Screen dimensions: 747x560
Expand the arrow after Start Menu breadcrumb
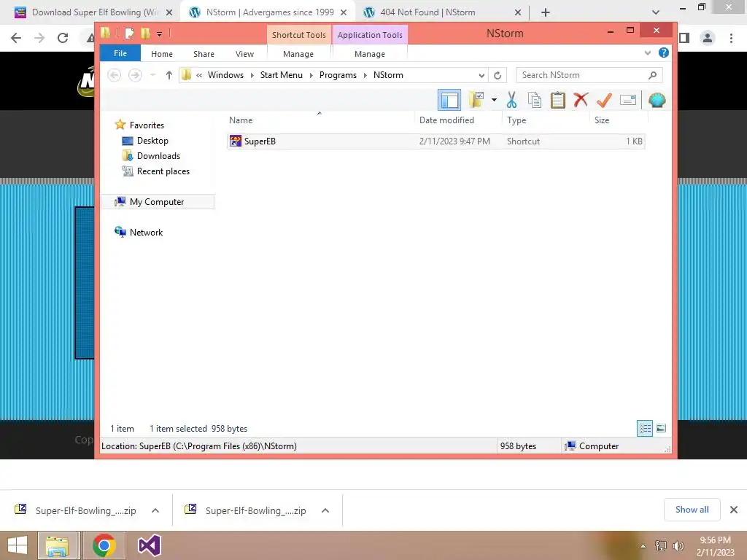click(311, 75)
